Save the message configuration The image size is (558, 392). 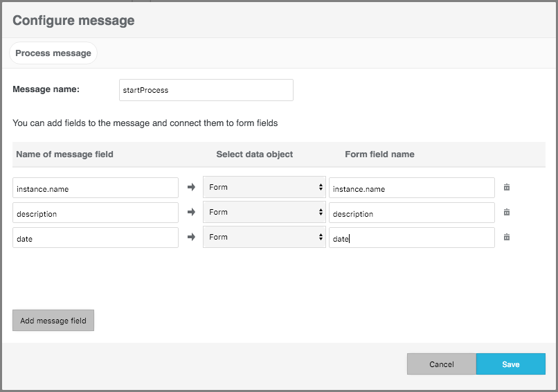[x=510, y=364]
